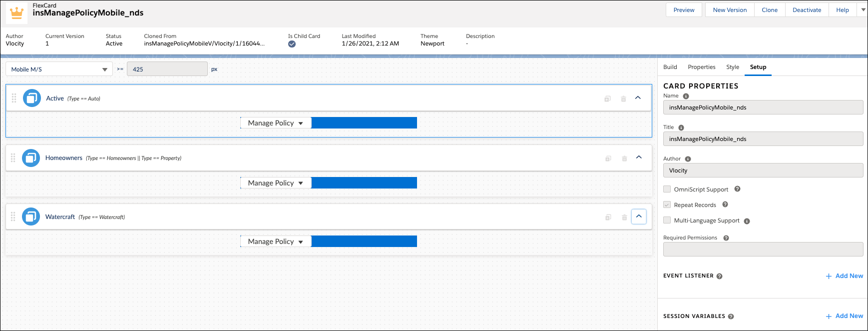This screenshot has height=331, width=868.
Task: Open help for Event Listener section
Action: pos(719,276)
